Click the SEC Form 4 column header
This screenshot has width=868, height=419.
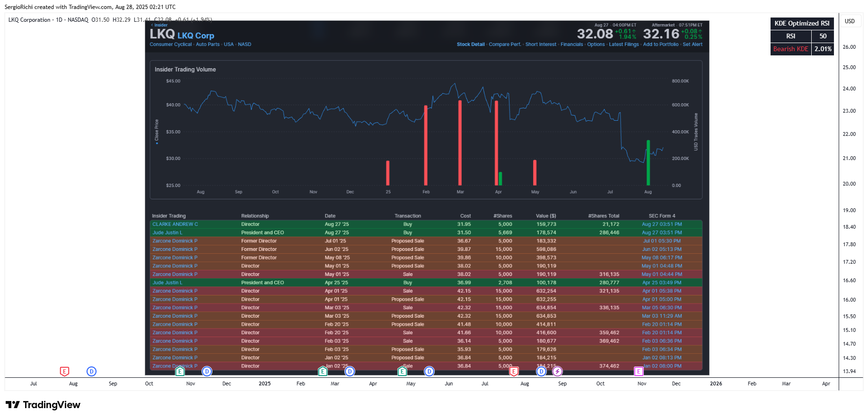pyautogui.click(x=662, y=216)
